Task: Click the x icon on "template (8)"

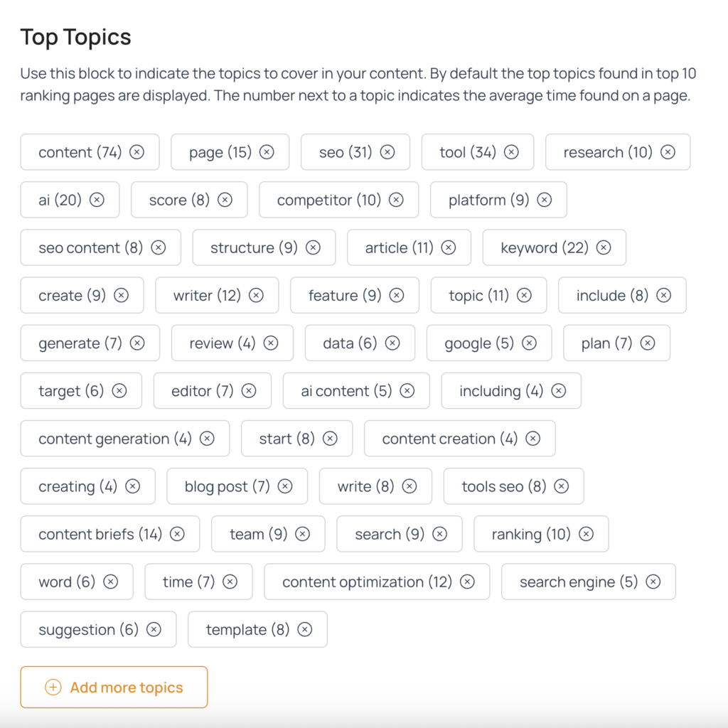Action: coord(304,630)
